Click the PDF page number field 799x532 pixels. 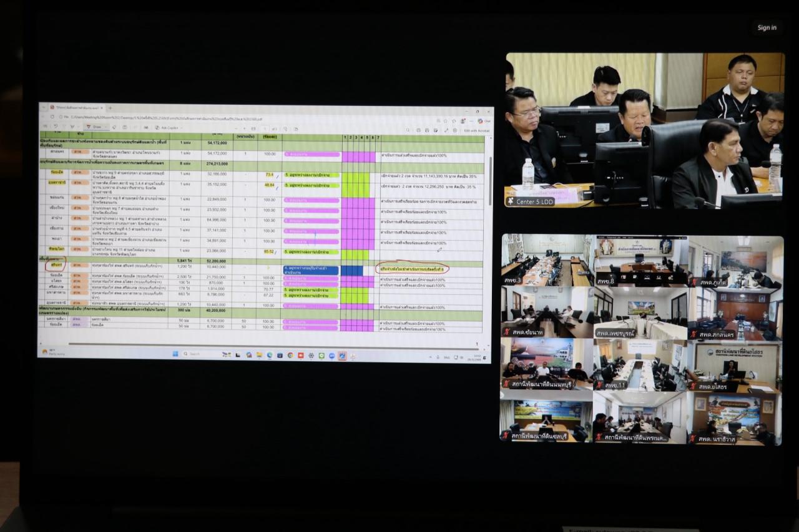(x=265, y=128)
